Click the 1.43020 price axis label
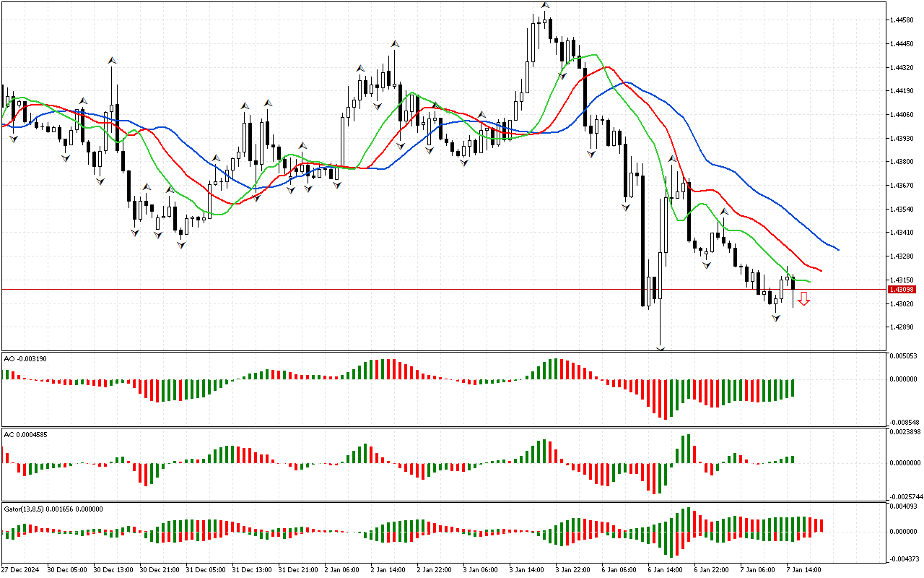924x578 pixels. click(903, 304)
